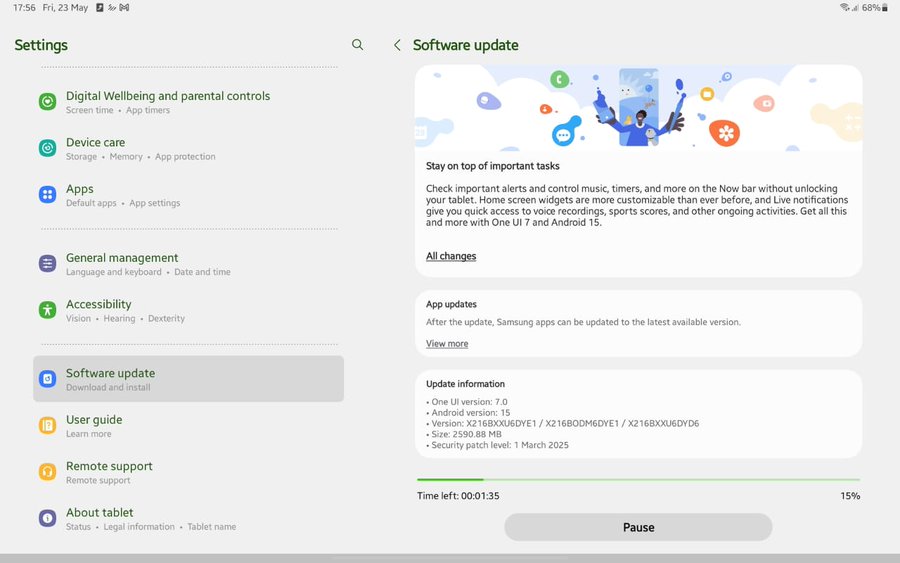Open Accessibility settings
Viewport: 900px width, 563px height.
[188, 310]
